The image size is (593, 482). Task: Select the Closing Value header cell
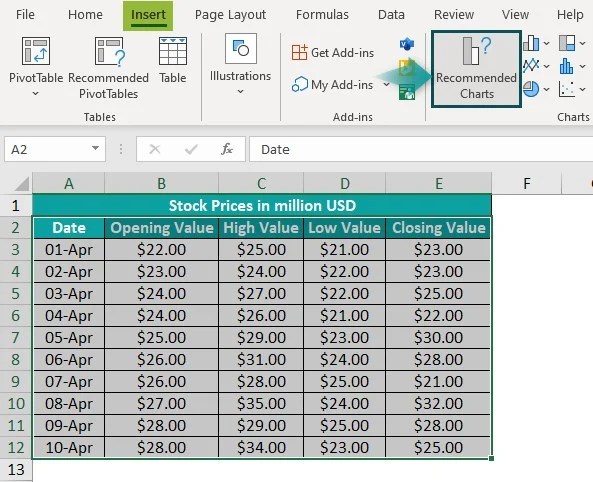(439, 228)
